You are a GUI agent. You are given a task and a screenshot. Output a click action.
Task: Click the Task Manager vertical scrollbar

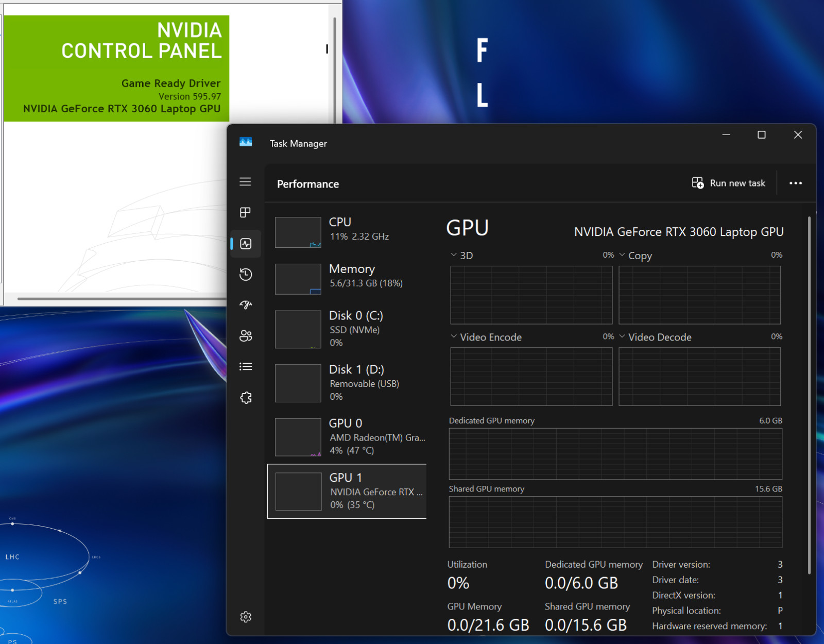pos(809,394)
